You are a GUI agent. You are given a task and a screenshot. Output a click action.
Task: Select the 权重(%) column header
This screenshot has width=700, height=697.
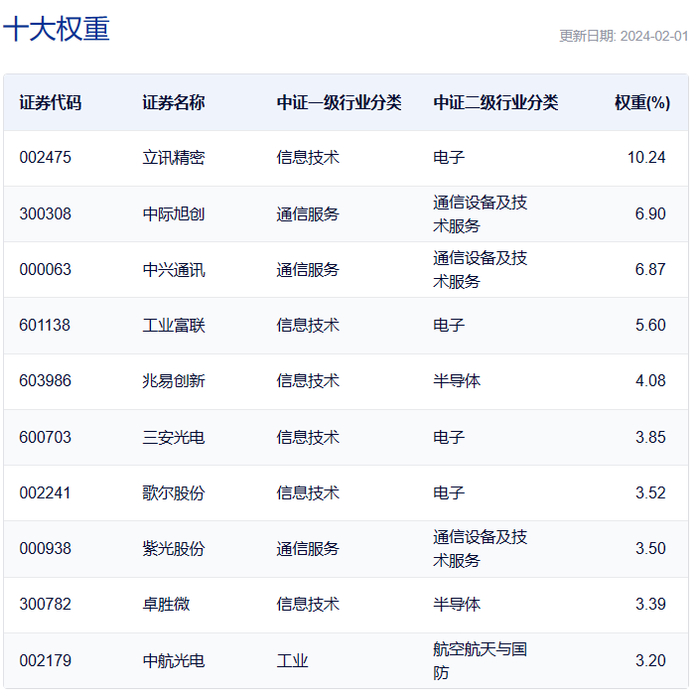[642, 103]
